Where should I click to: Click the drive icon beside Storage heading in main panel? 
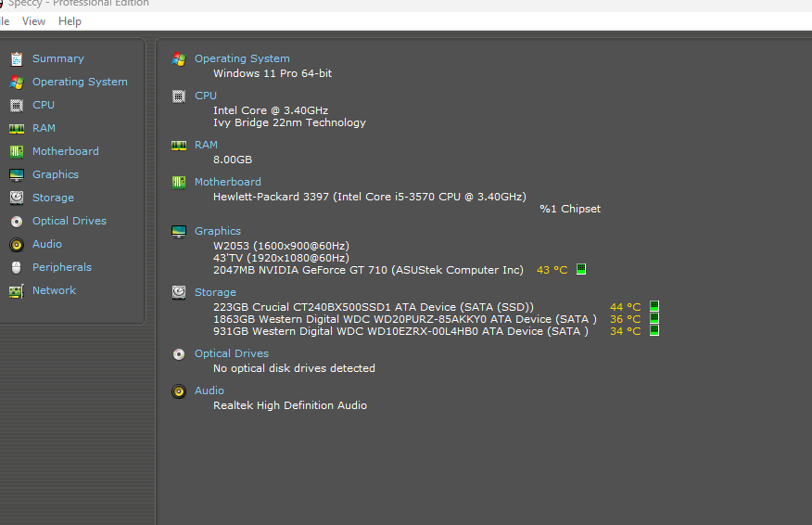point(179,293)
